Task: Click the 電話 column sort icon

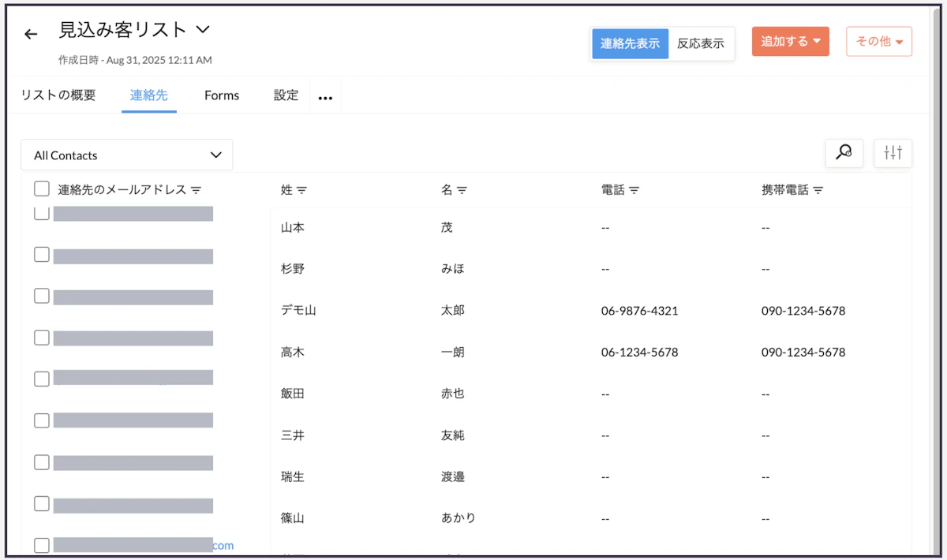Action: point(634,190)
